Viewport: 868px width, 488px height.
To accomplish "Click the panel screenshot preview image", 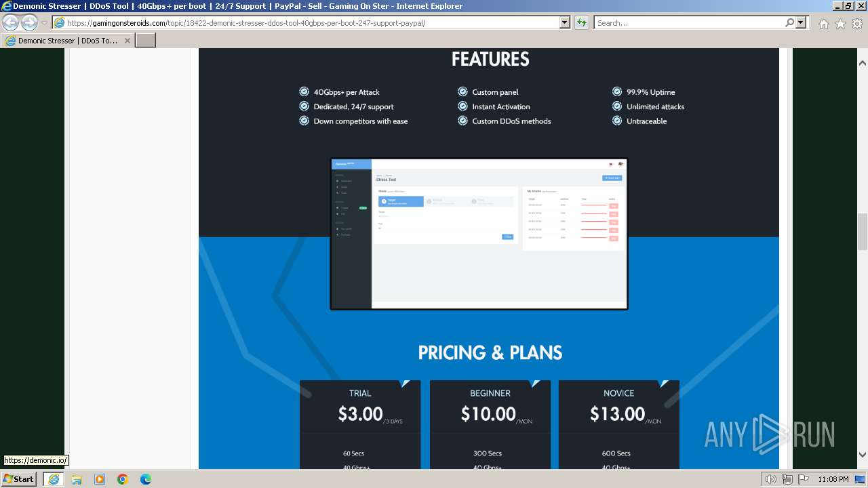I will (x=479, y=234).
